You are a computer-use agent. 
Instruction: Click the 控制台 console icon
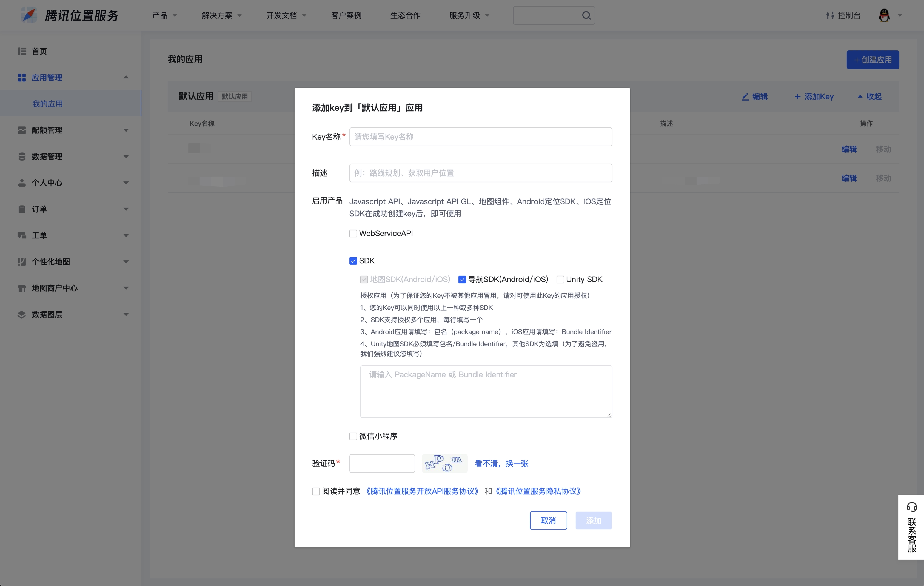pos(830,15)
